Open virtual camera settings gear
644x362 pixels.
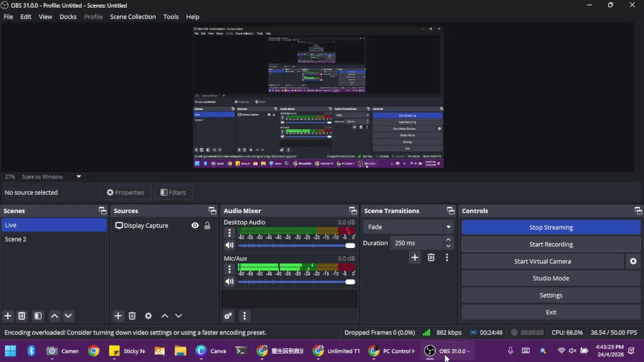pos(633,261)
